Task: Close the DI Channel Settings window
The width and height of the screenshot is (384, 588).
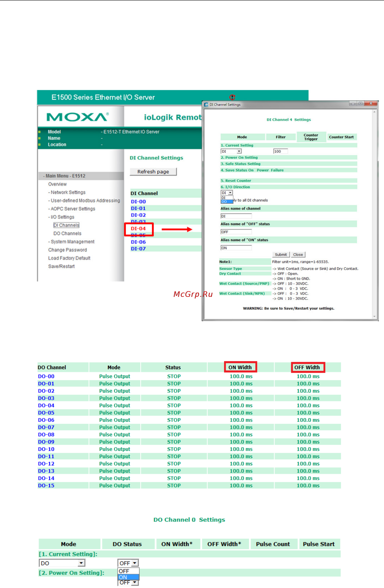Action: (x=371, y=104)
